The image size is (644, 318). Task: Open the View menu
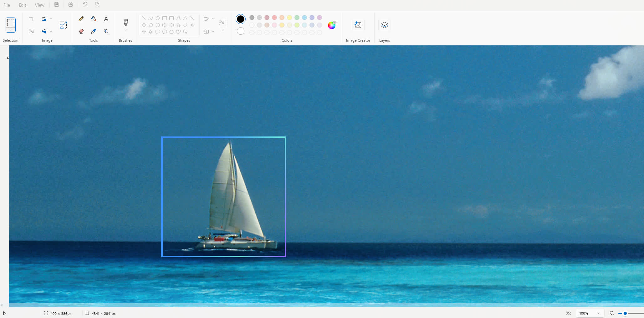40,5
